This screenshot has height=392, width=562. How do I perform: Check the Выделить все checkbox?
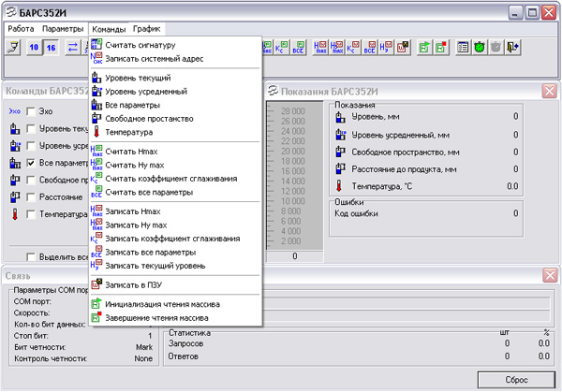[31, 257]
